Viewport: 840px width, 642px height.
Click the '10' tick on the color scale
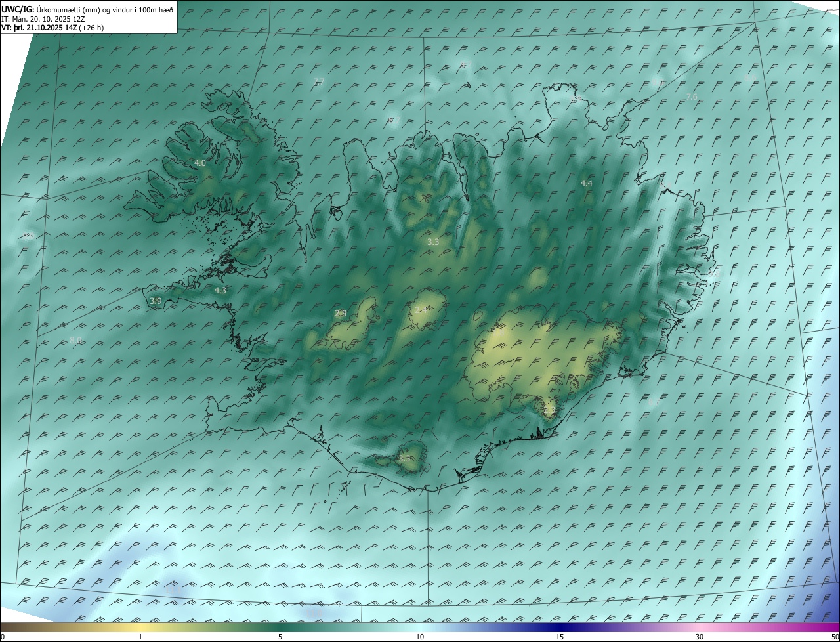point(420,637)
